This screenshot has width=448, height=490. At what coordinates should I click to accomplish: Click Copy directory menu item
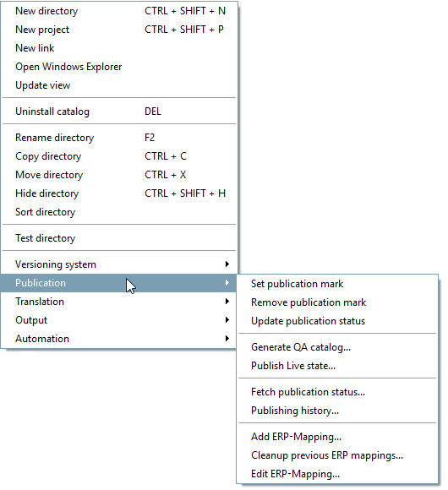pyautogui.click(x=119, y=156)
